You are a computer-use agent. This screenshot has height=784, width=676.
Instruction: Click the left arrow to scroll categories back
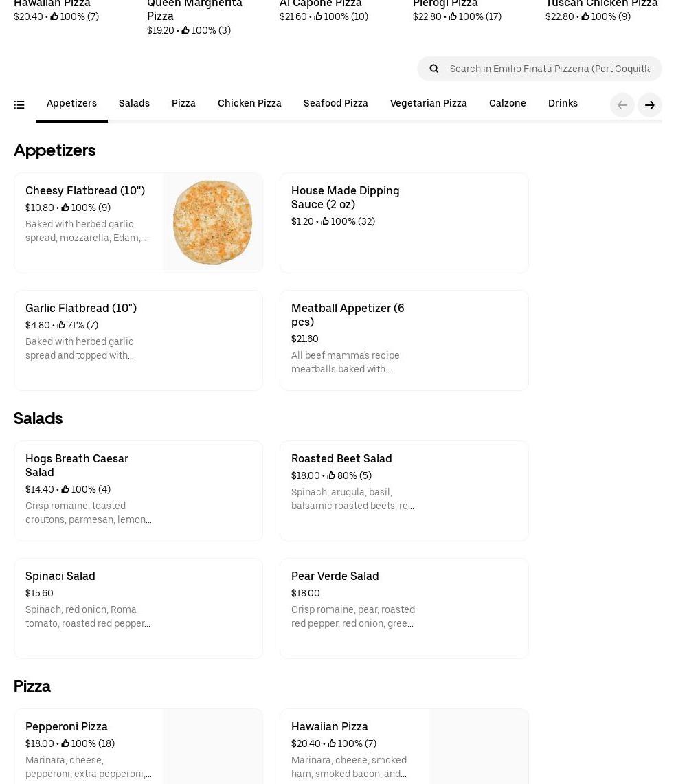click(x=622, y=105)
